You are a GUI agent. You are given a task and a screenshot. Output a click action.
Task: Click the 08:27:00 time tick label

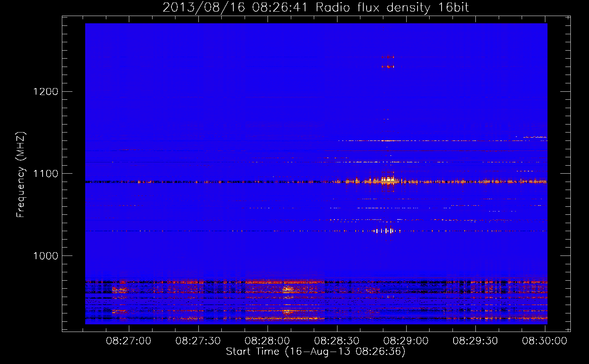129,341
